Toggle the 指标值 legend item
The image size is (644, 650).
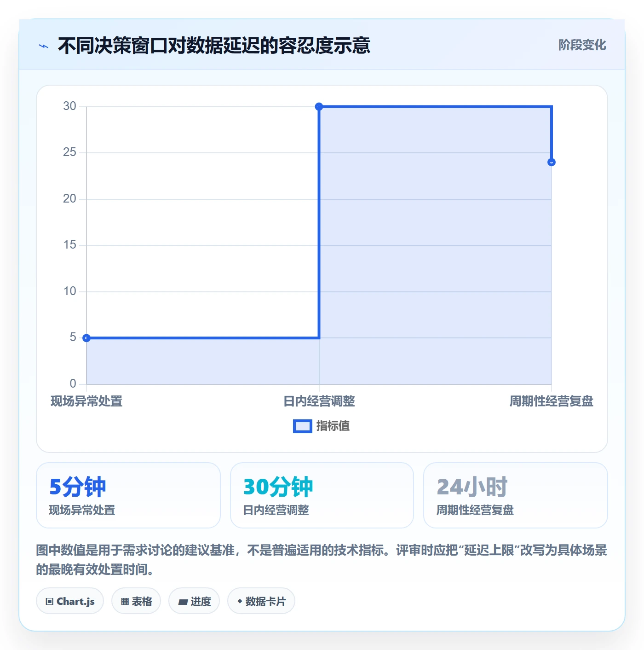point(322,426)
